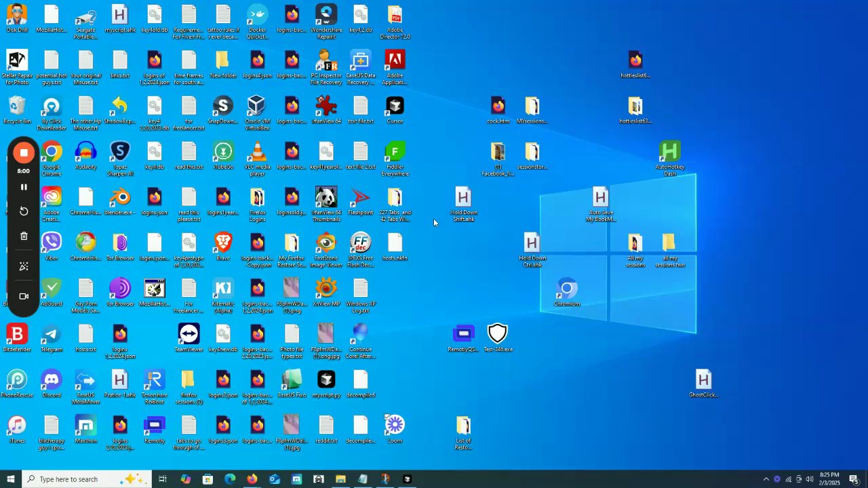Open the Windows Start menu
Screen dimensions: 868x488
coord(11,479)
